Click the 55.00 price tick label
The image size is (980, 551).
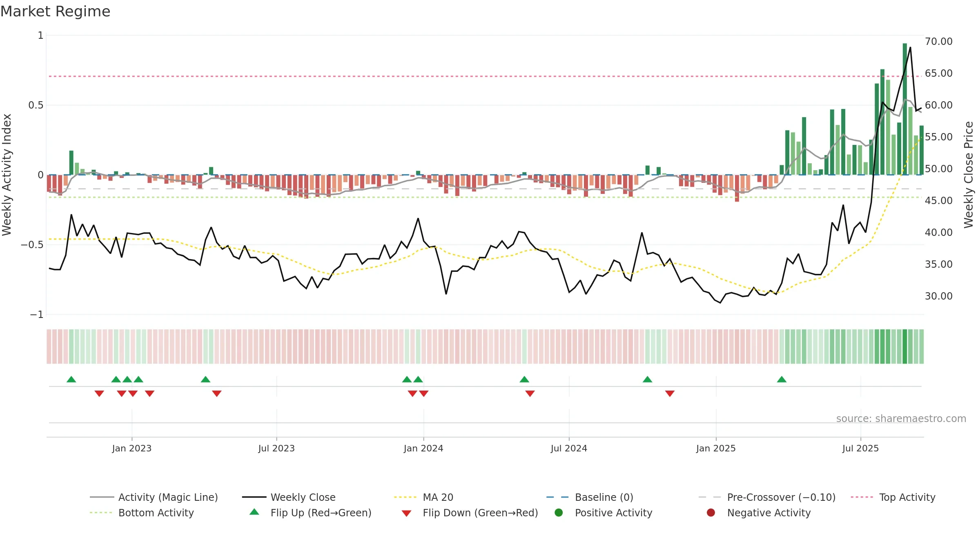[x=939, y=137]
